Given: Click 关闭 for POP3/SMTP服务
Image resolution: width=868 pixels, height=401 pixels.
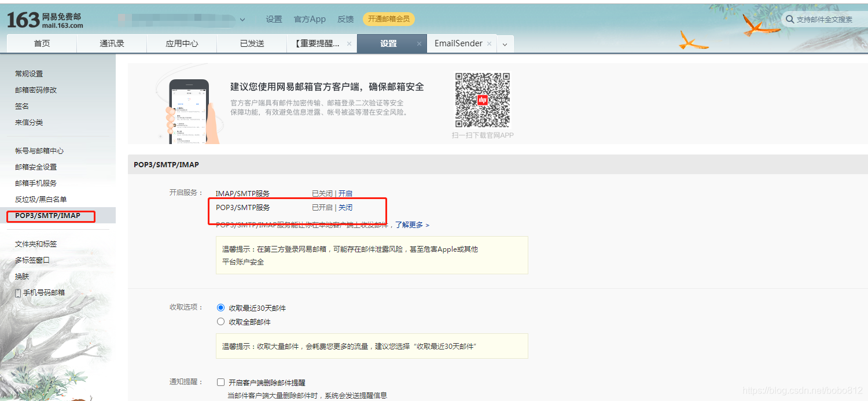Looking at the screenshot, I should point(345,207).
